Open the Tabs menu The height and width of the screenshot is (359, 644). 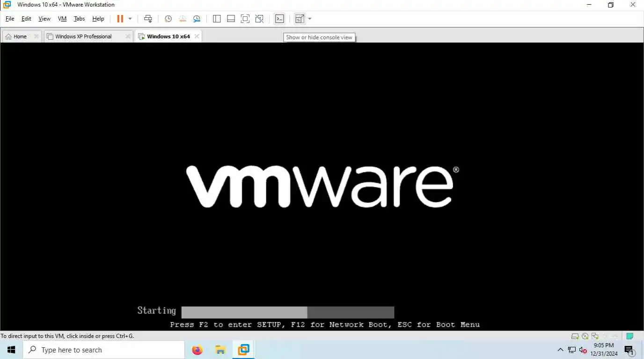pos(80,19)
